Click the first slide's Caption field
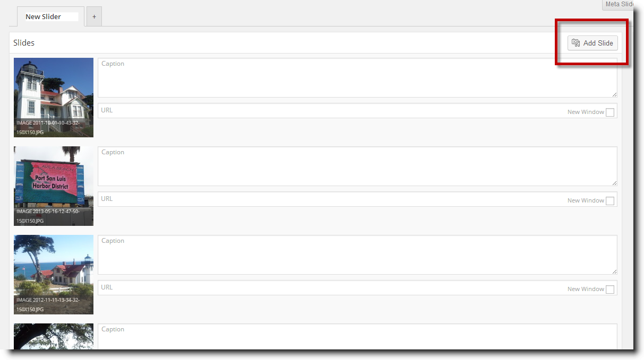644x360 pixels. point(357,77)
